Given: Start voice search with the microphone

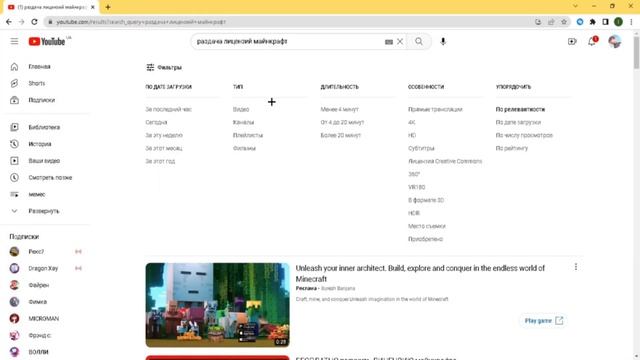Looking at the screenshot, I should click(x=443, y=42).
